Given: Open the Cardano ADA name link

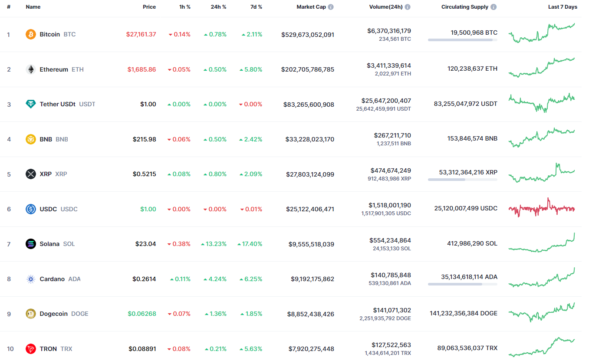Looking at the screenshot, I should pyautogui.click(x=52, y=279).
